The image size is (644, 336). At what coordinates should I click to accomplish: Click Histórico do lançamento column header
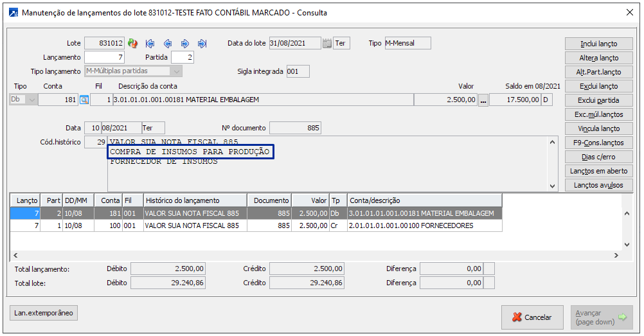[x=195, y=200]
